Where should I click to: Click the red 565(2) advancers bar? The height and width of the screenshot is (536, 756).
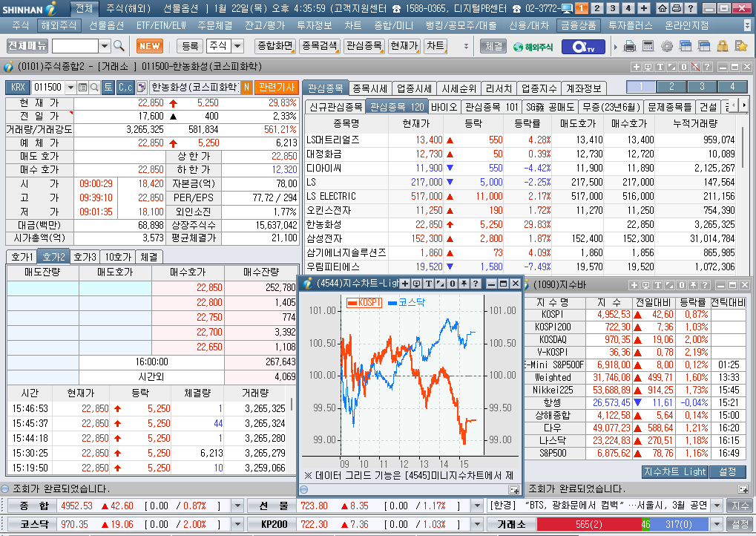588,524
